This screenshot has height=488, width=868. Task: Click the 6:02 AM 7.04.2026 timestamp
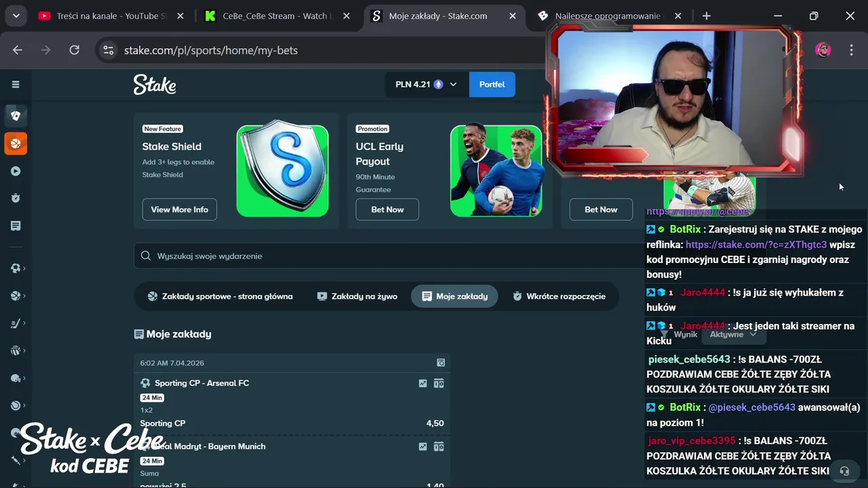172,363
